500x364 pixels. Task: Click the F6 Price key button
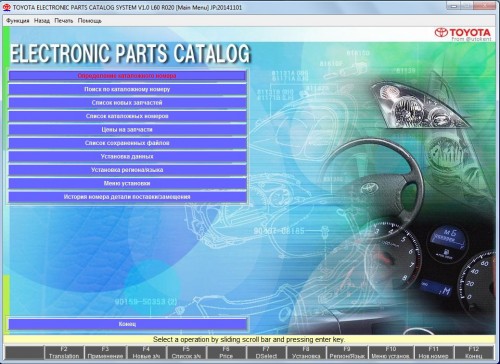tap(226, 353)
